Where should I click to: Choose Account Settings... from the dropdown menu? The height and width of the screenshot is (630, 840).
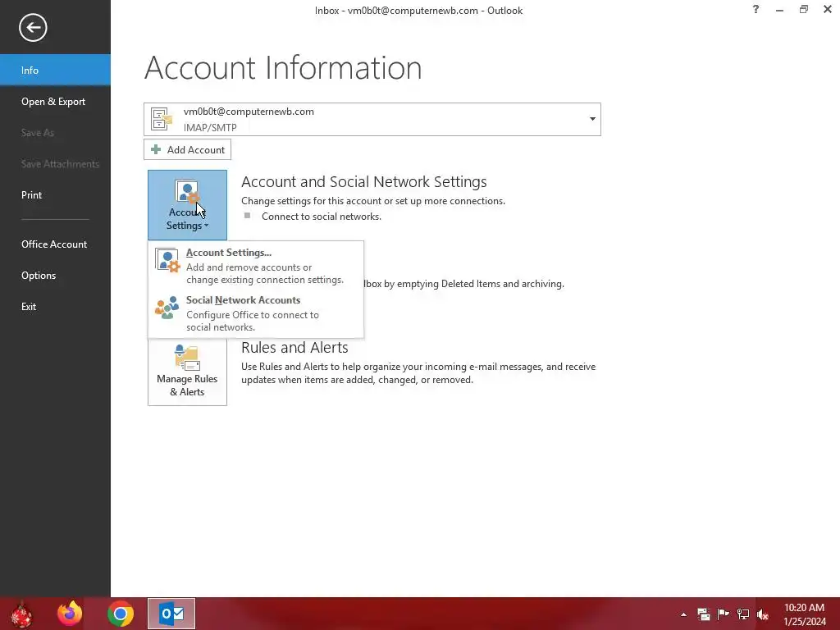[256, 266]
